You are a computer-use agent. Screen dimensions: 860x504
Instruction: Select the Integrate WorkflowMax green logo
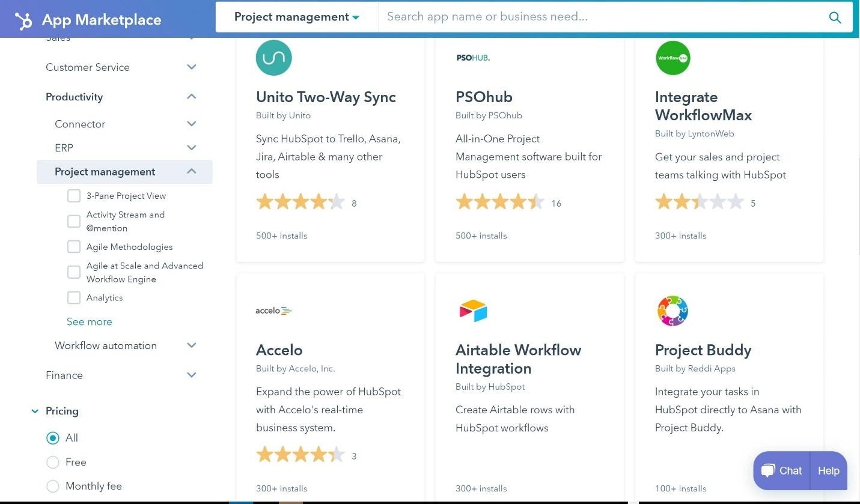click(x=672, y=57)
